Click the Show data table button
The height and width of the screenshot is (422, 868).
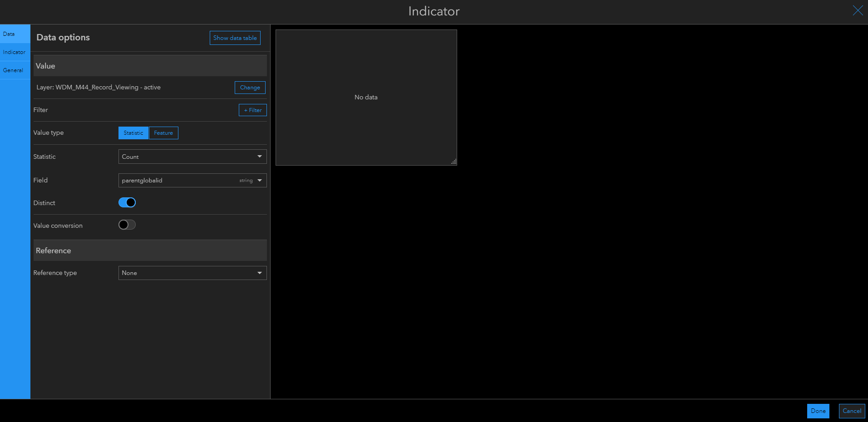tap(235, 38)
